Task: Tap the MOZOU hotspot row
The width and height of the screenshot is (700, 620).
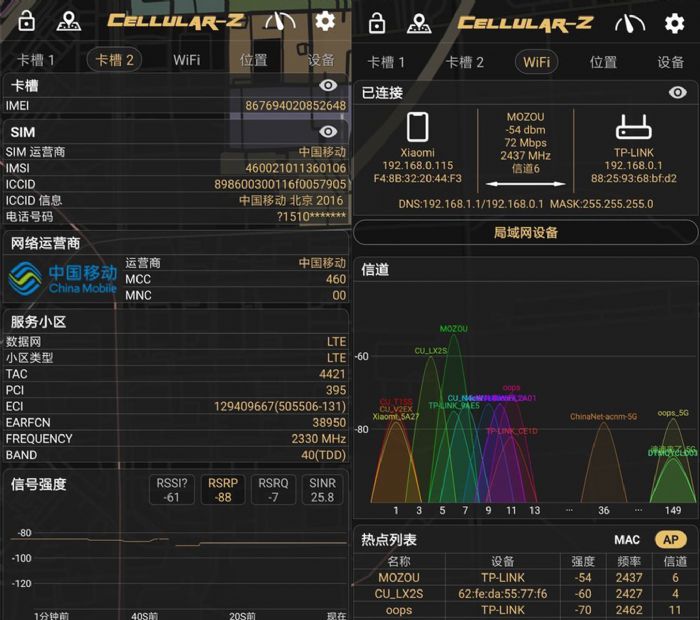Action: [x=526, y=578]
